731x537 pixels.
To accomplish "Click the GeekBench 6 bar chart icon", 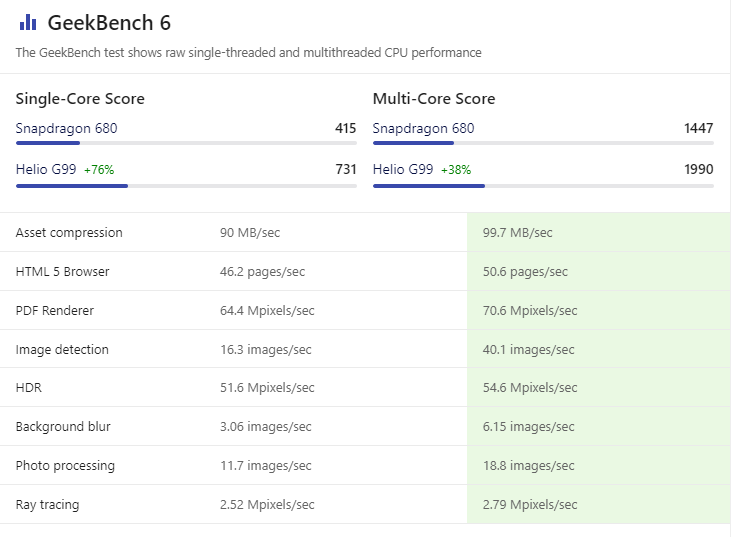I will click(x=28, y=23).
